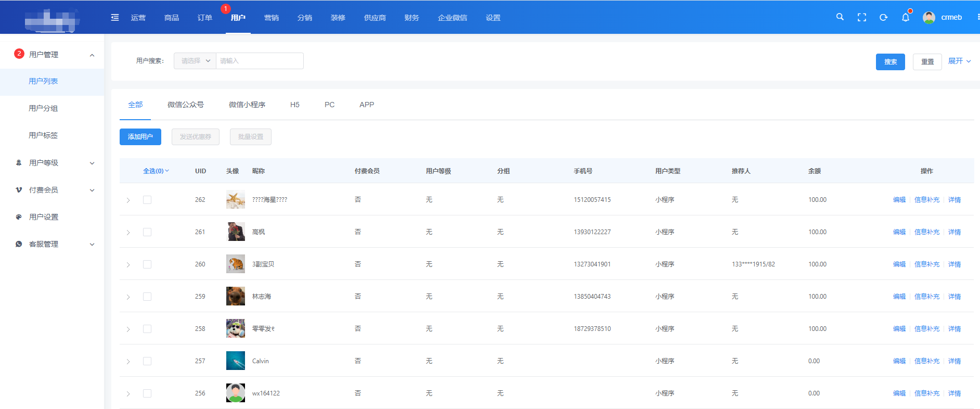This screenshot has width=980, height=409.
Task: Select checkbox for user 262
Action: tap(147, 200)
